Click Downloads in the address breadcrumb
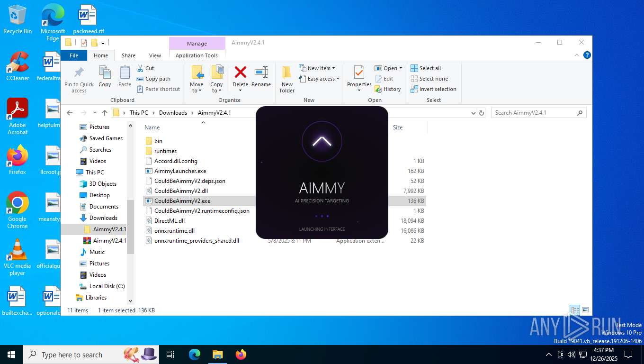This screenshot has height=364, width=644. [x=173, y=113]
